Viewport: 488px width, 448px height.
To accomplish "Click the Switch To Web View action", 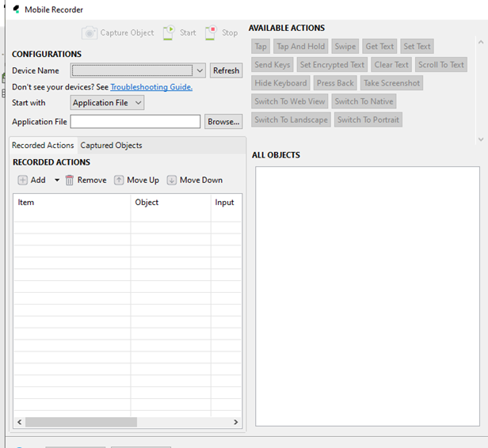I will 289,101.
